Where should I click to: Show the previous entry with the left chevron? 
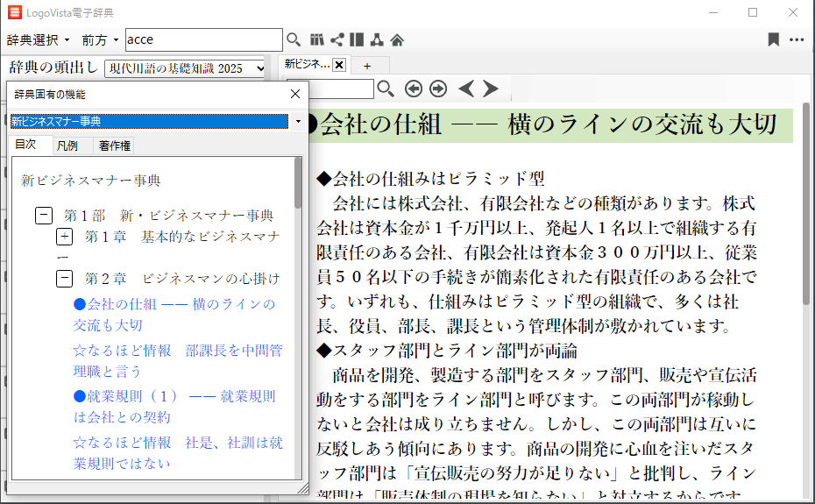coord(466,89)
